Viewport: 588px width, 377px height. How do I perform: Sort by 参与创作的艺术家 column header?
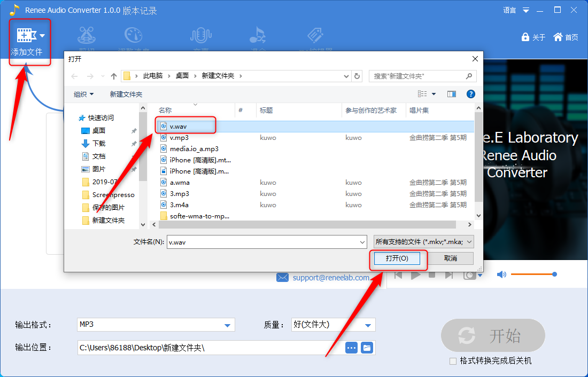point(371,110)
